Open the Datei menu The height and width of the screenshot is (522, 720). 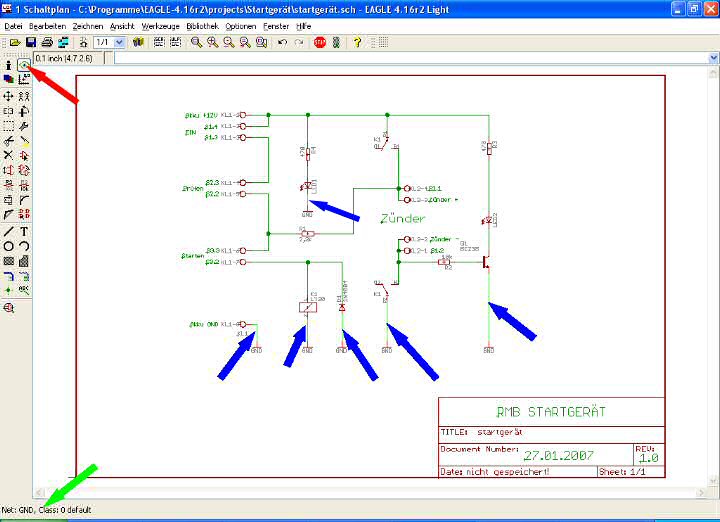click(13, 24)
